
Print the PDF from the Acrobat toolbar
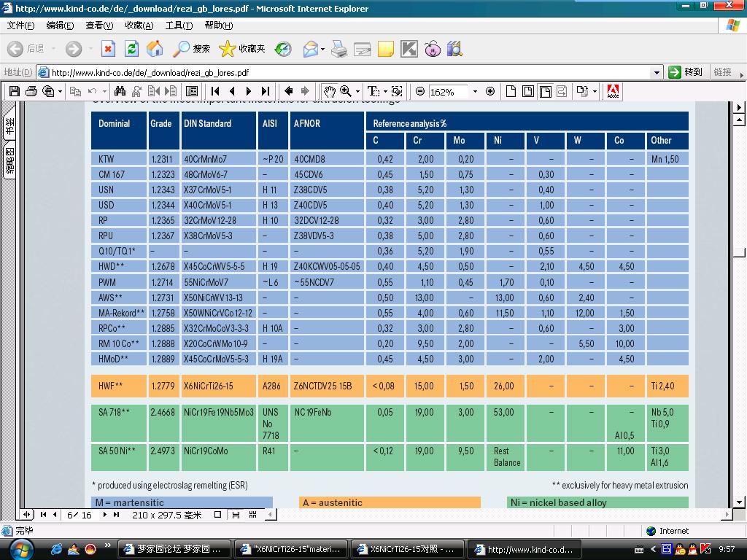tap(31, 91)
